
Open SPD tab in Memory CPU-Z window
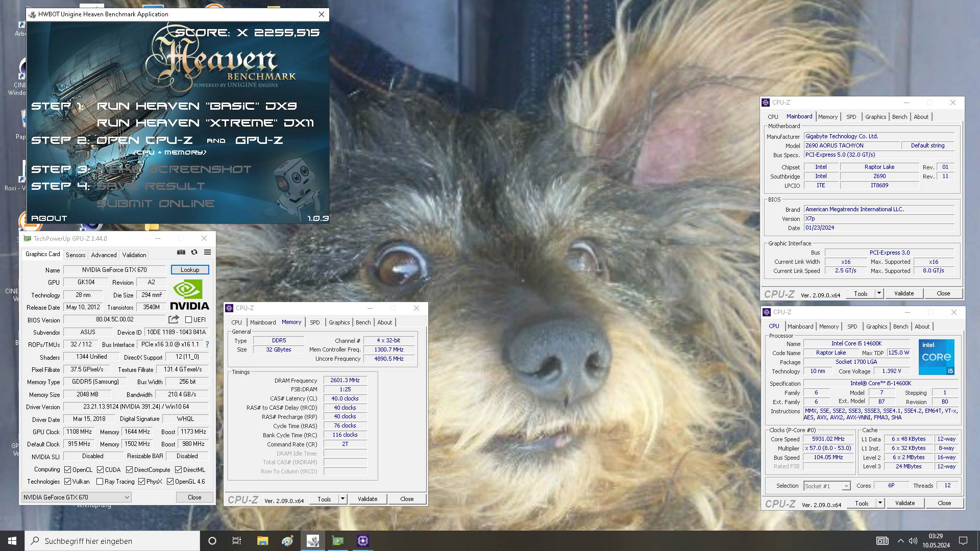point(315,322)
